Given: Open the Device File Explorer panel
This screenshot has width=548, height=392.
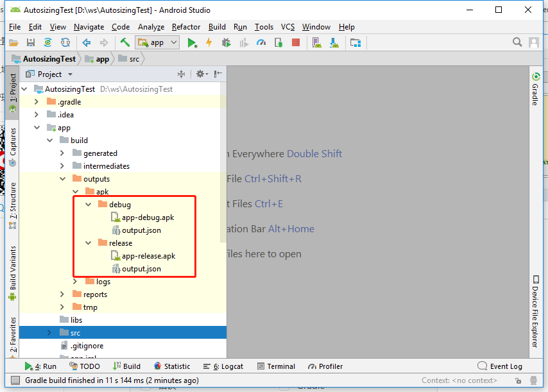Looking at the screenshot, I should (x=535, y=311).
